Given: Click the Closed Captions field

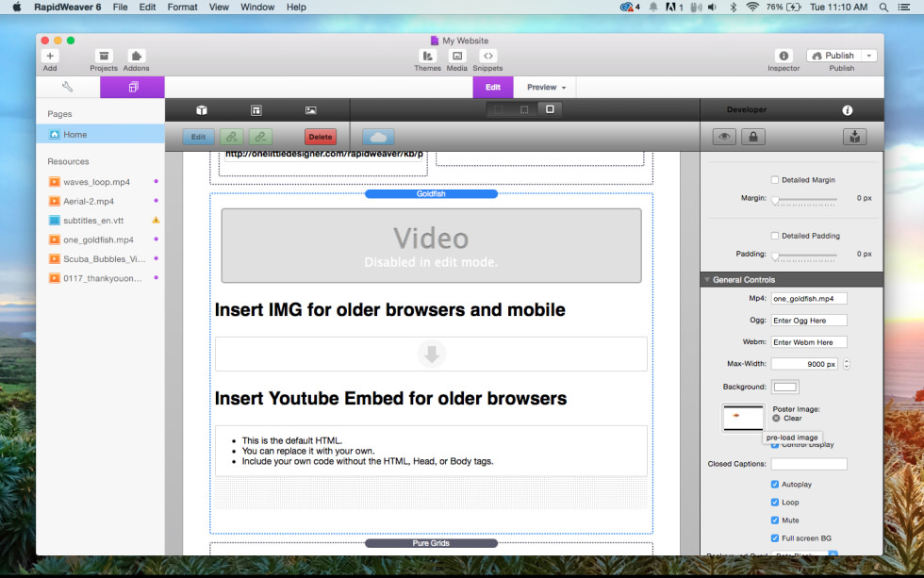Looking at the screenshot, I should pos(809,464).
